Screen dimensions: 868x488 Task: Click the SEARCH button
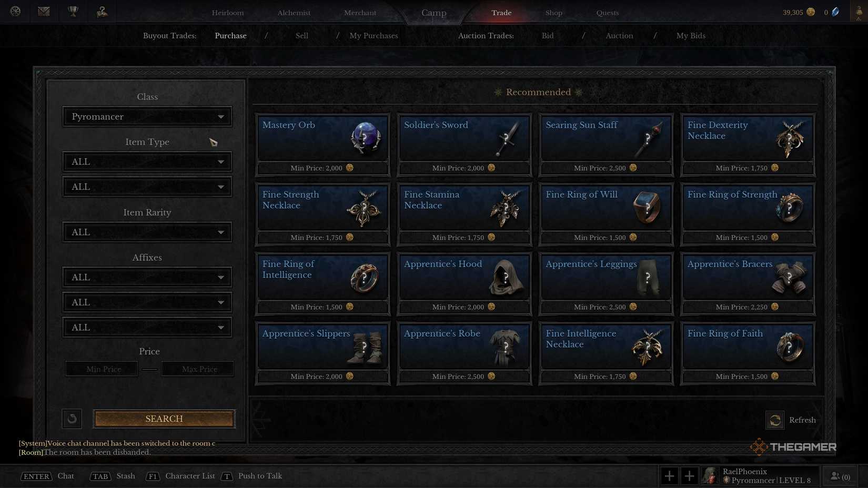click(164, 419)
